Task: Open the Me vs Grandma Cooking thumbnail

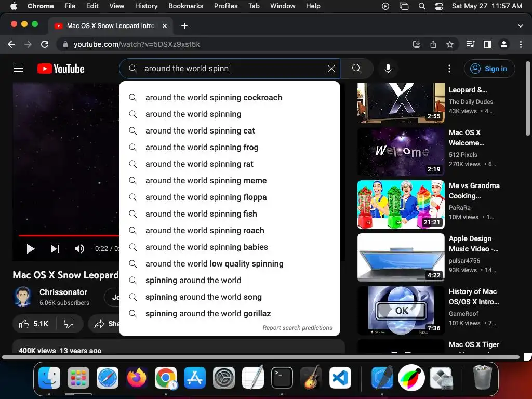Action: click(x=401, y=205)
